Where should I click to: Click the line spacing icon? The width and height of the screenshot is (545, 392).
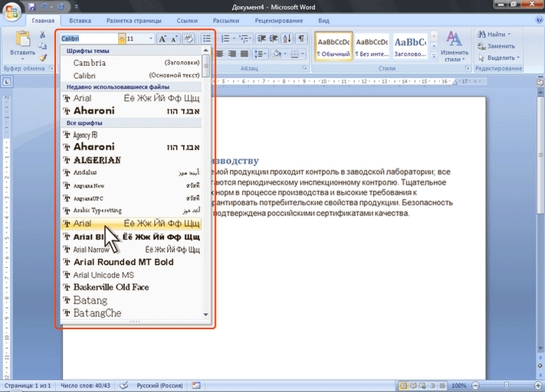[258, 54]
